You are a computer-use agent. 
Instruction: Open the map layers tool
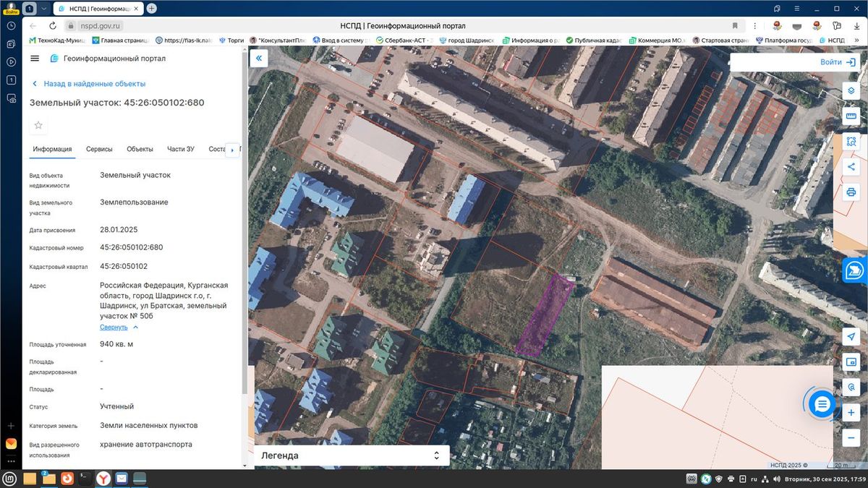point(851,90)
